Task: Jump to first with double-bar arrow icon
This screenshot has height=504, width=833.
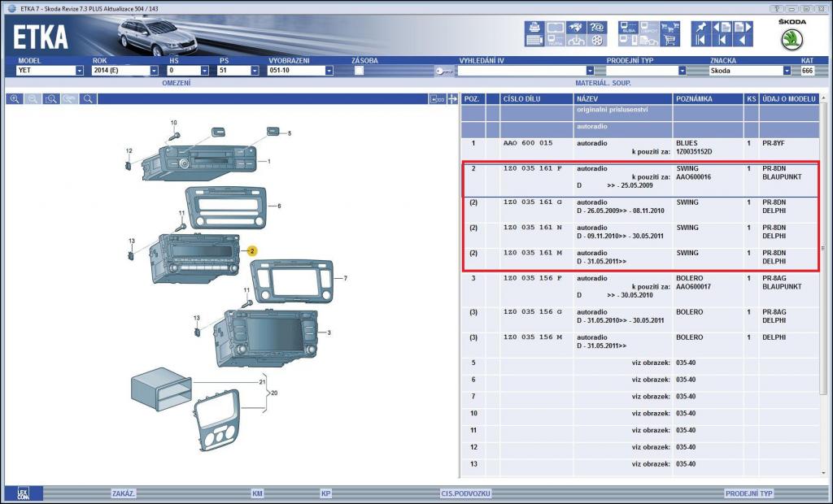Action: point(700,40)
